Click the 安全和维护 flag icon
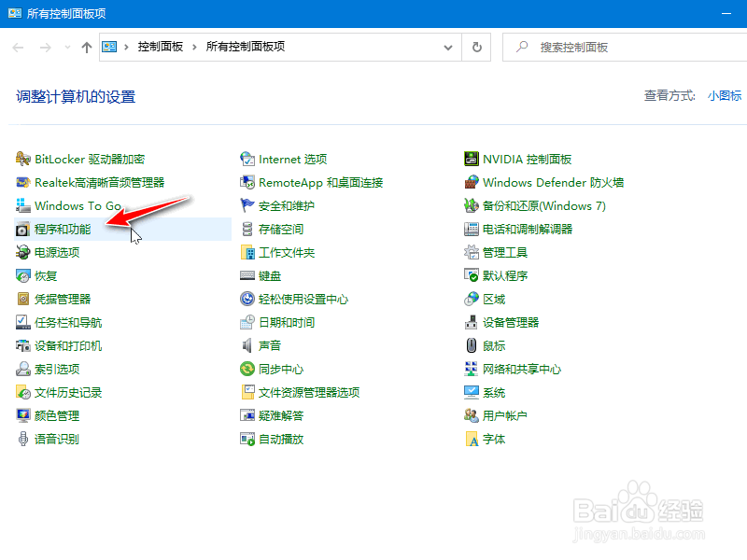 tap(247, 205)
